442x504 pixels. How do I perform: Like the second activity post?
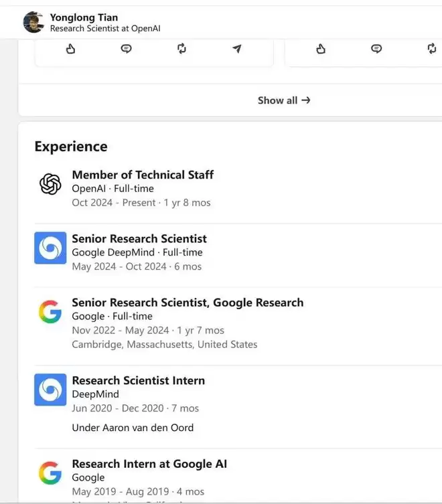coord(321,49)
